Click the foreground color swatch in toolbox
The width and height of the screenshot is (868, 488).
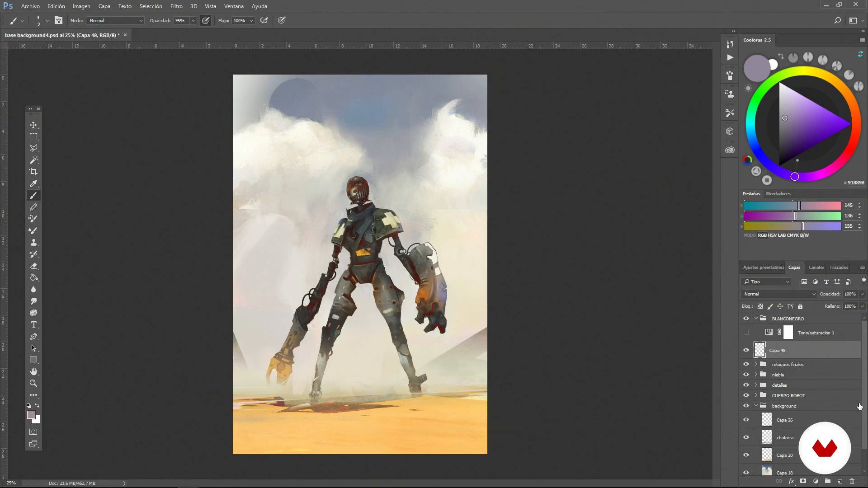tap(31, 415)
